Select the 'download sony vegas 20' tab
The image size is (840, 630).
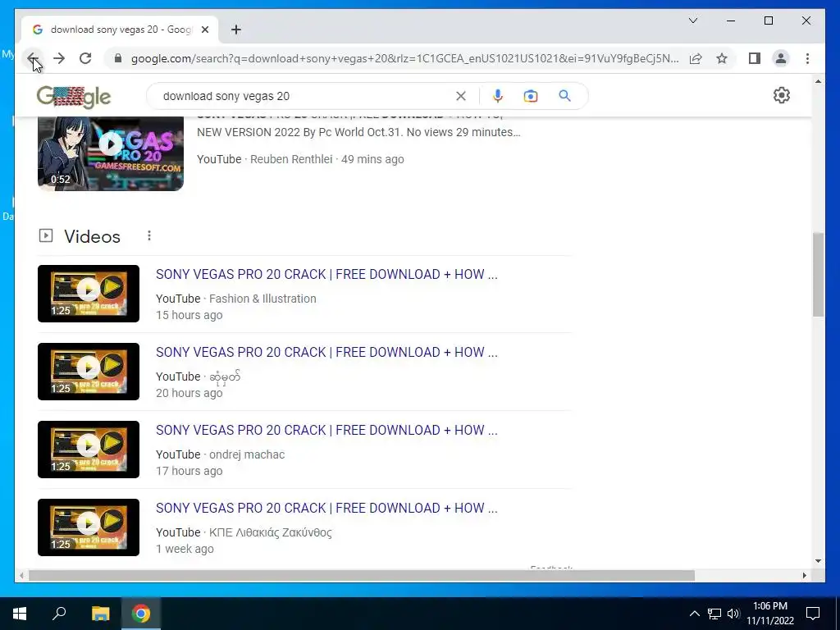(120, 30)
